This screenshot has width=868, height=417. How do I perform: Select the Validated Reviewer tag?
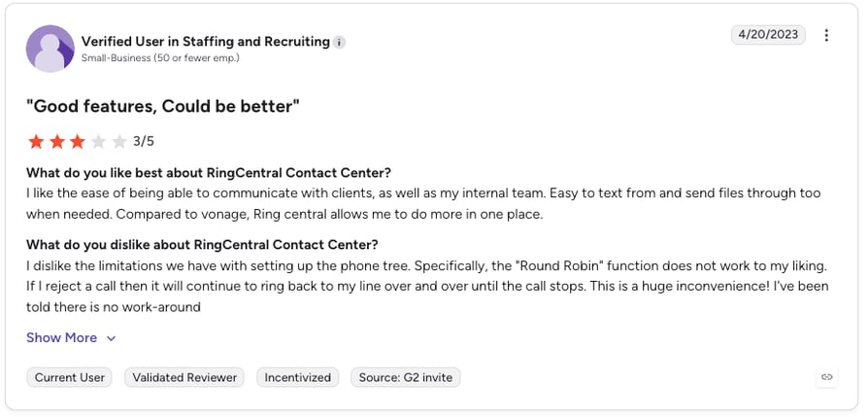click(x=184, y=377)
